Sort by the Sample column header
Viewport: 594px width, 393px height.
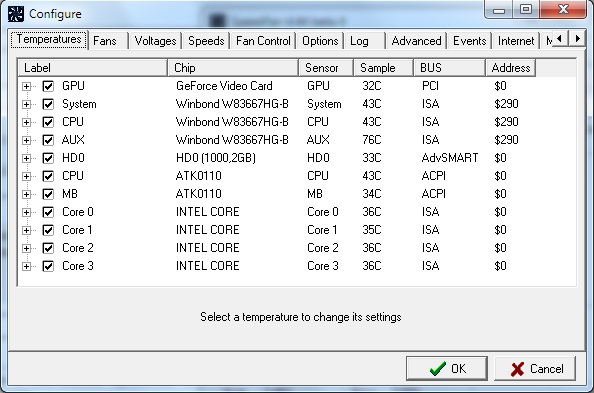click(x=383, y=68)
